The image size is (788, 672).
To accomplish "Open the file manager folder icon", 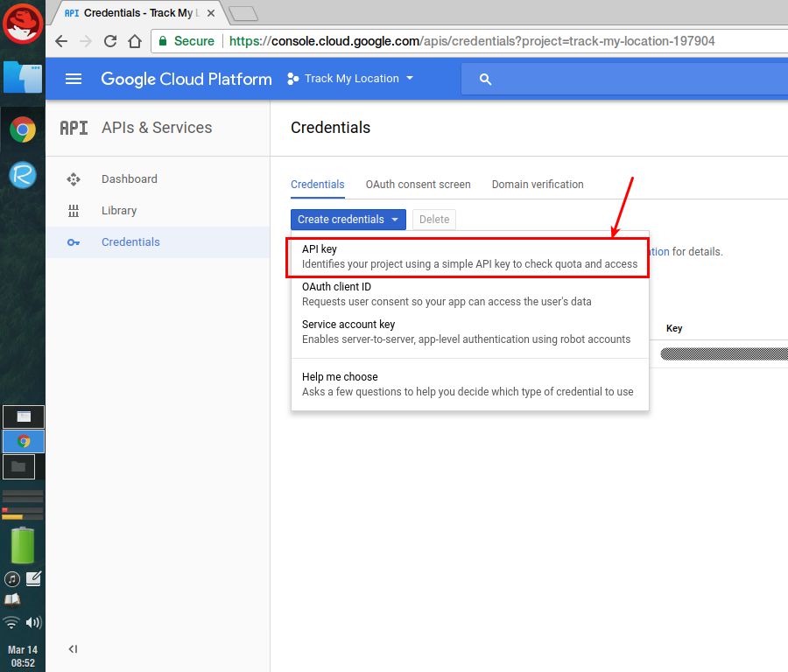I will pyautogui.click(x=23, y=77).
